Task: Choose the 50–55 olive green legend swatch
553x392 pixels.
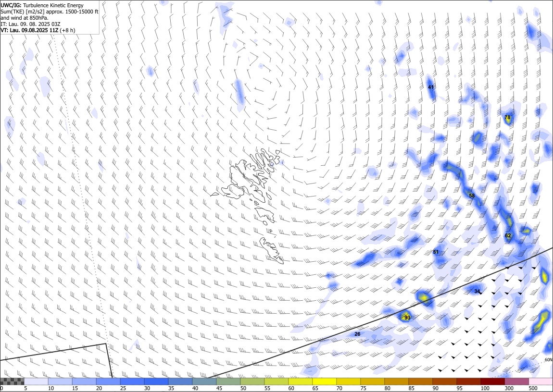Action: 252,381
